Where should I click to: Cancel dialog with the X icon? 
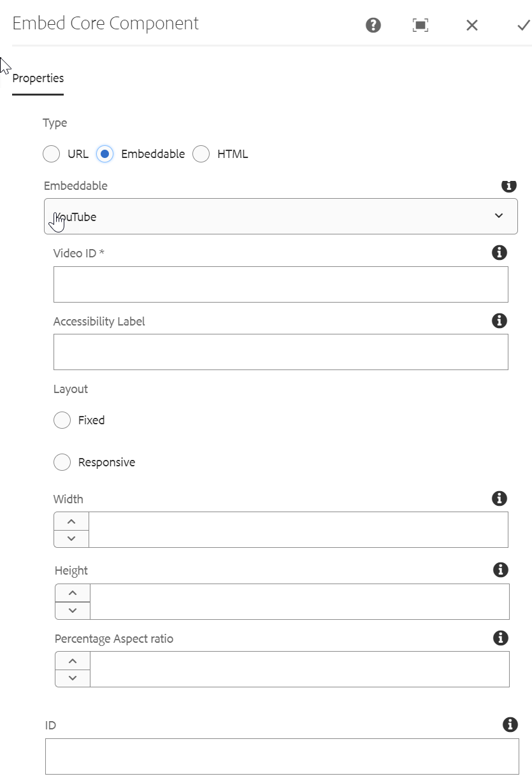(471, 25)
